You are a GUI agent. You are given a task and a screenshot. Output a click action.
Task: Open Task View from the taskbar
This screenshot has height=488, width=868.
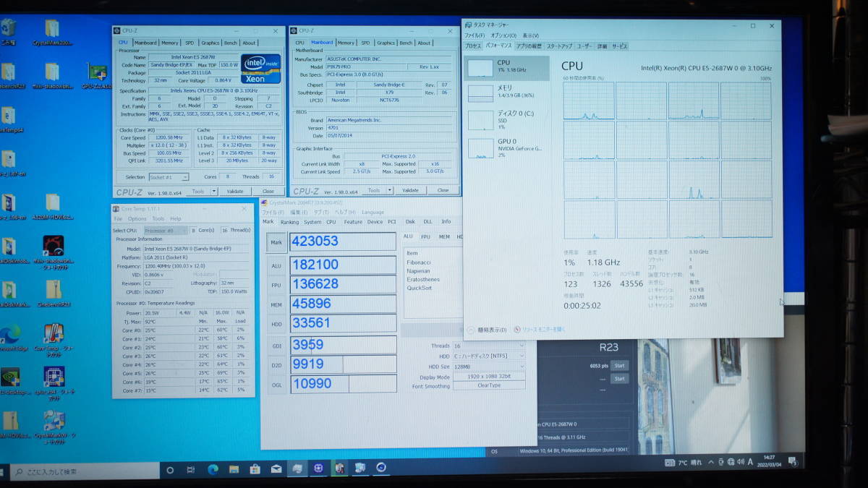point(191,470)
